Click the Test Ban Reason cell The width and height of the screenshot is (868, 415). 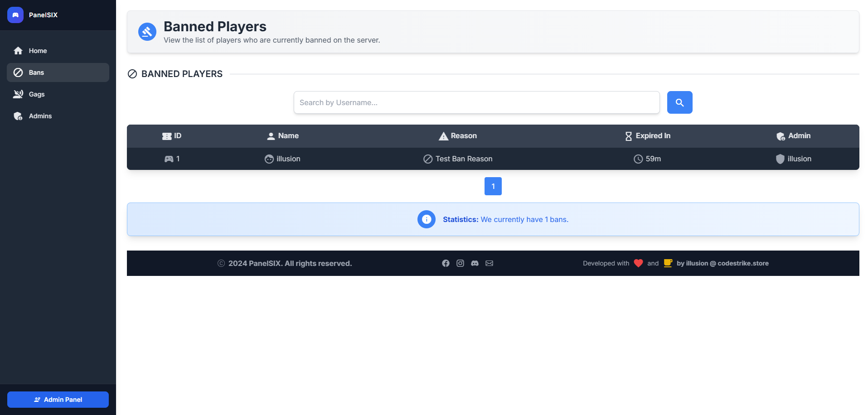point(463,159)
